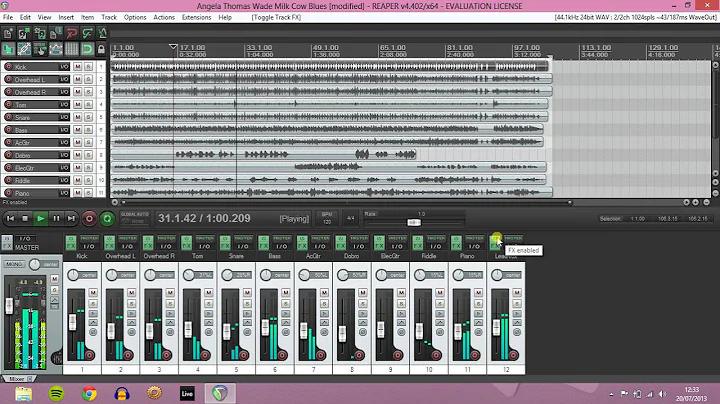Open Bass mixer channel FX button
Screen dimensions: 720x404
263,242
